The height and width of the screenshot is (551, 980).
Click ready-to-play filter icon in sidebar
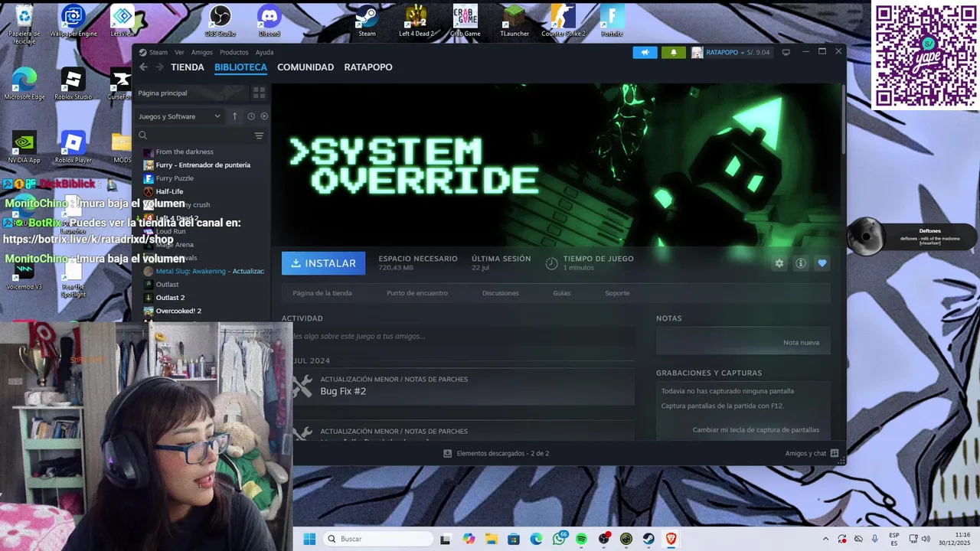tap(264, 116)
